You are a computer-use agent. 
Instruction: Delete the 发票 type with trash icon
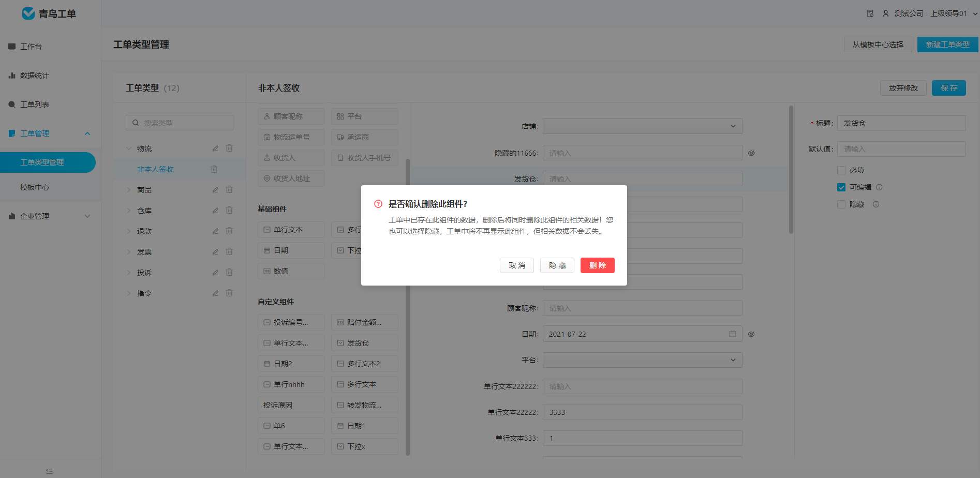tap(229, 251)
